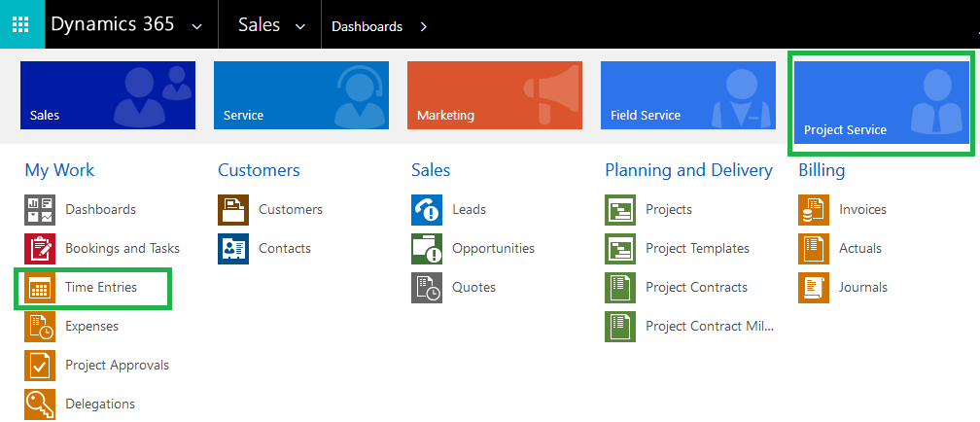
Task: Switch to the Project Service tile
Action: (x=881, y=102)
